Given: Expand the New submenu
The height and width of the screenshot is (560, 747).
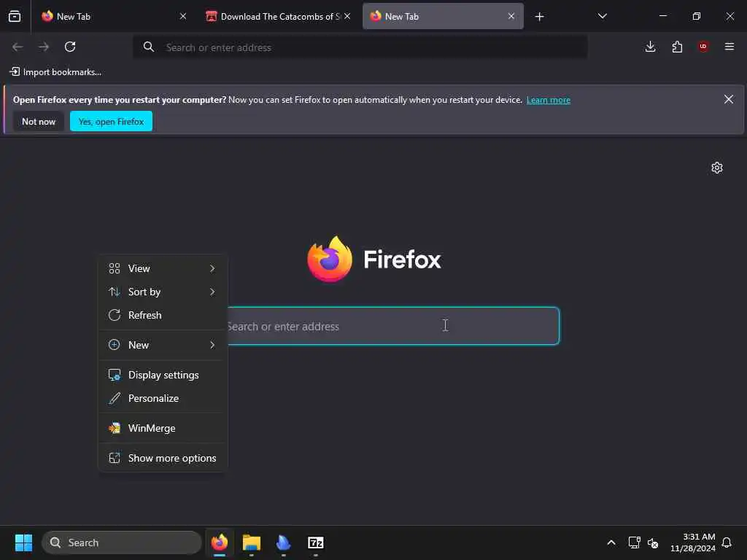Looking at the screenshot, I should pos(163,345).
